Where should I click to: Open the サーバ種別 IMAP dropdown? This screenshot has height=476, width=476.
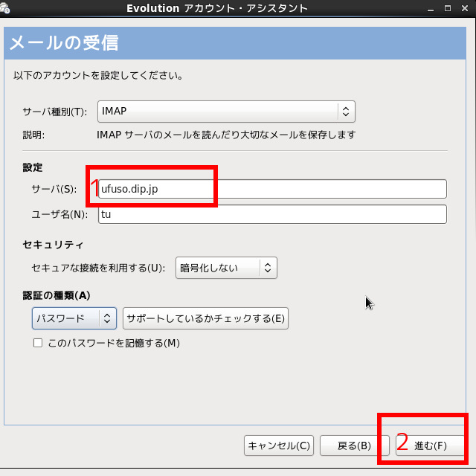point(226,112)
